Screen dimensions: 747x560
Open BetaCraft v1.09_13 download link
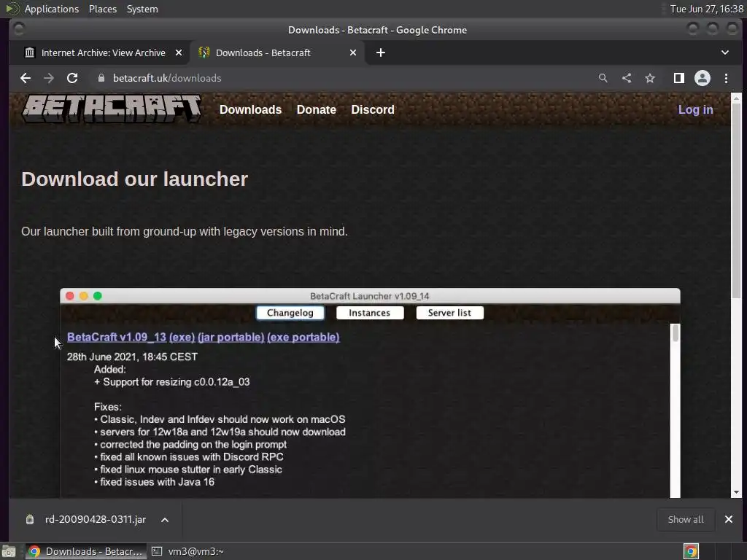tap(117, 337)
